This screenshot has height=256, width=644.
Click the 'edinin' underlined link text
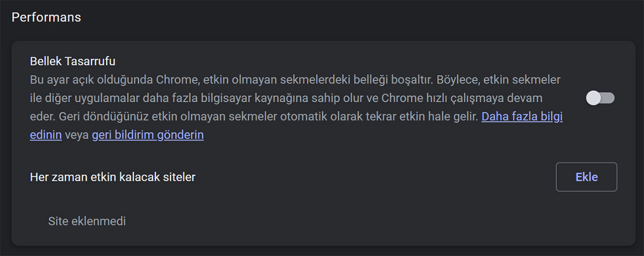coord(46,135)
